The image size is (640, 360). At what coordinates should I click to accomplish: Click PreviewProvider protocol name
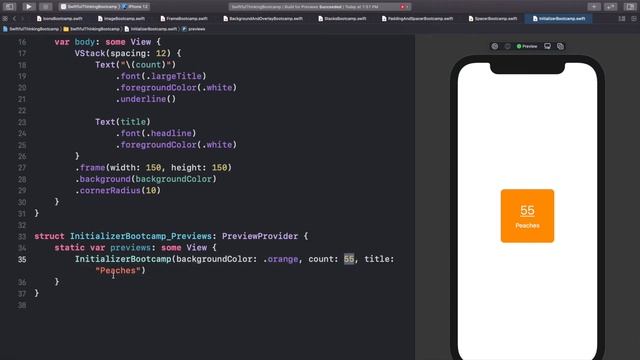click(260, 236)
